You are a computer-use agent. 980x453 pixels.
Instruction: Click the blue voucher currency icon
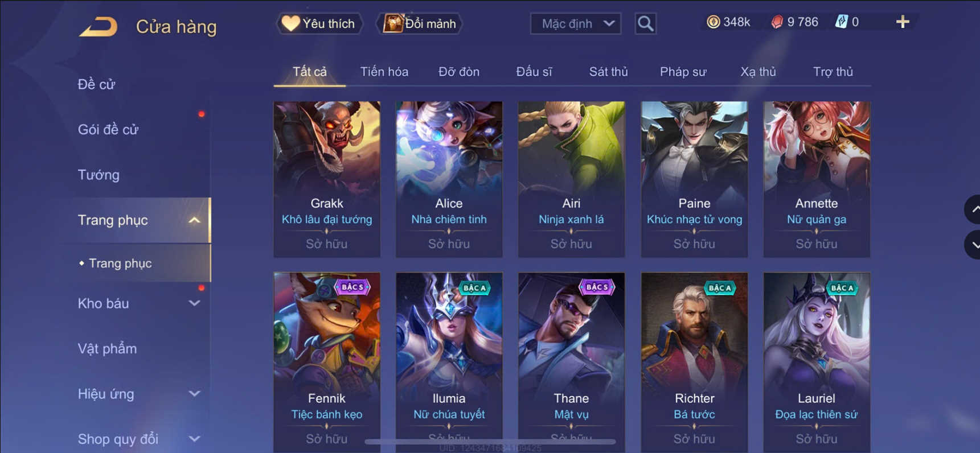pyautogui.click(x=841, y=22)
